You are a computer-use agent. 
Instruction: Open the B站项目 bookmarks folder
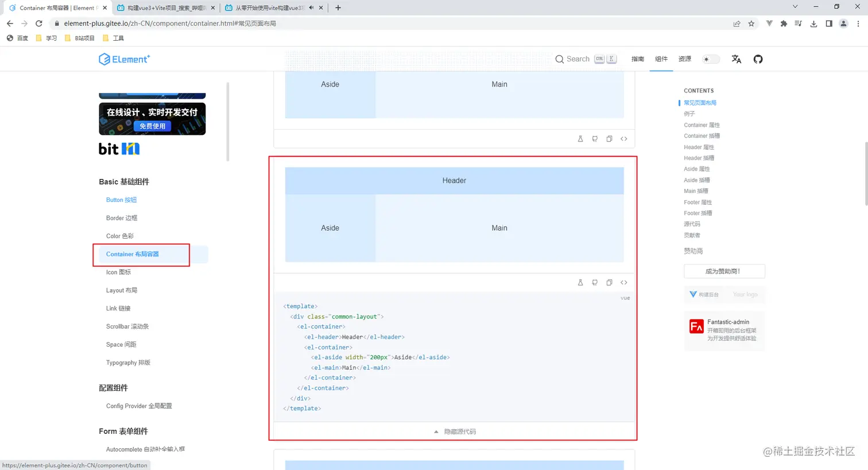point(80,38)
